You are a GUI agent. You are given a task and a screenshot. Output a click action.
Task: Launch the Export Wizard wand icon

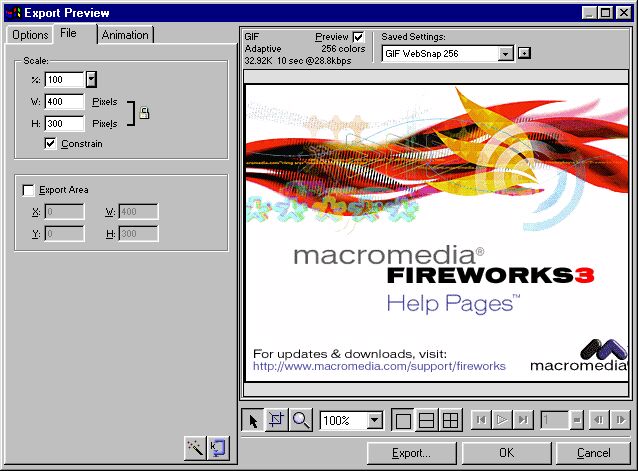pyautogui.click(x=195, y=448)
